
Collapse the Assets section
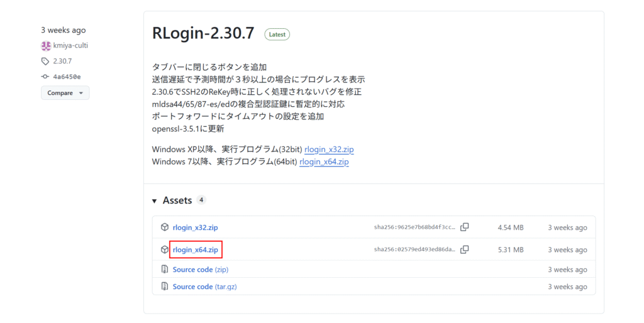[155, 200]
